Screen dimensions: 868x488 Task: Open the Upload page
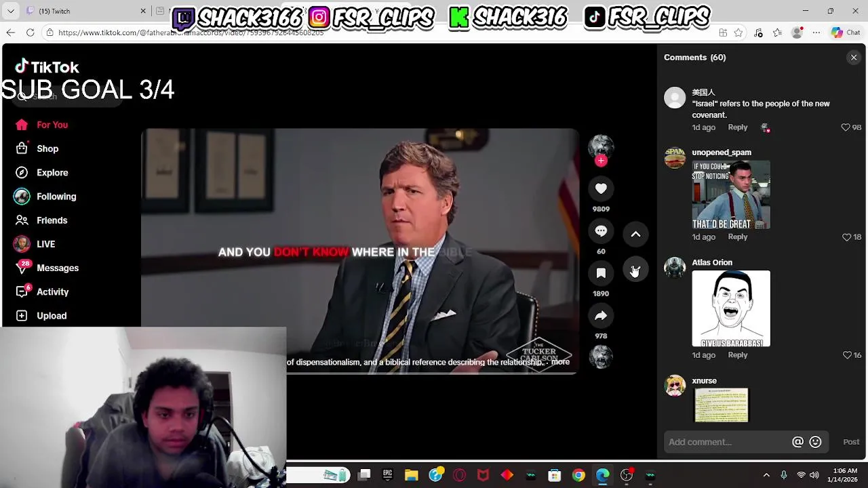click(x=52, y=316)
